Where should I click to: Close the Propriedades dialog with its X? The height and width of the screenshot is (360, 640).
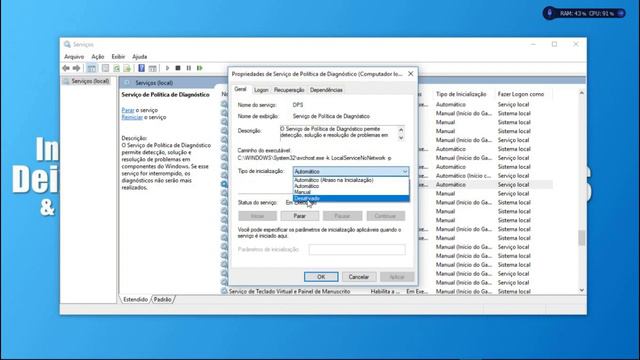point(411,74)
